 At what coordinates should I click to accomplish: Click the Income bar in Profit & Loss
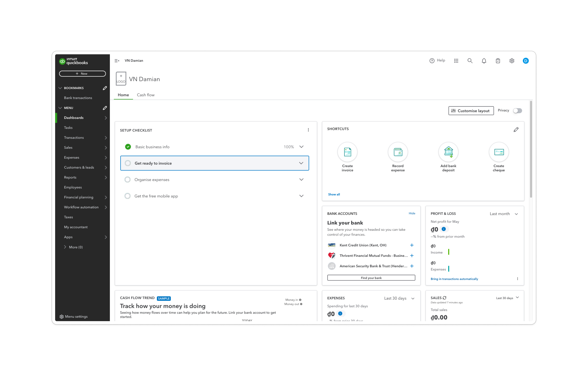pyautogui.click(x=449, y=251)
